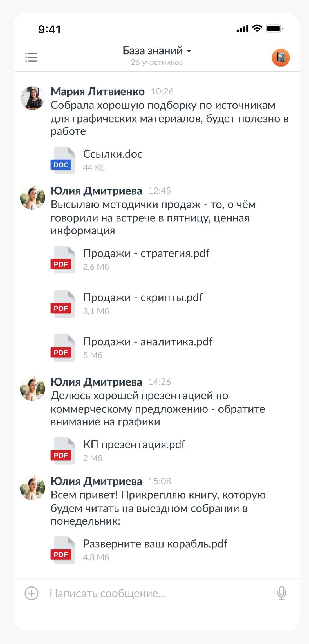Click PDF icon of Продажи - аналитика.pdf
Image resolution: width=309 pixels, height=644 pixels.
[x=63, y=348]
